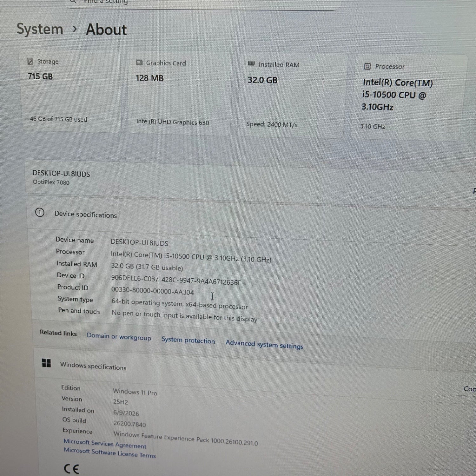476x476 pixels.
Task: Click the Windows logo beside Windows specifications
Action: point(47,363)
